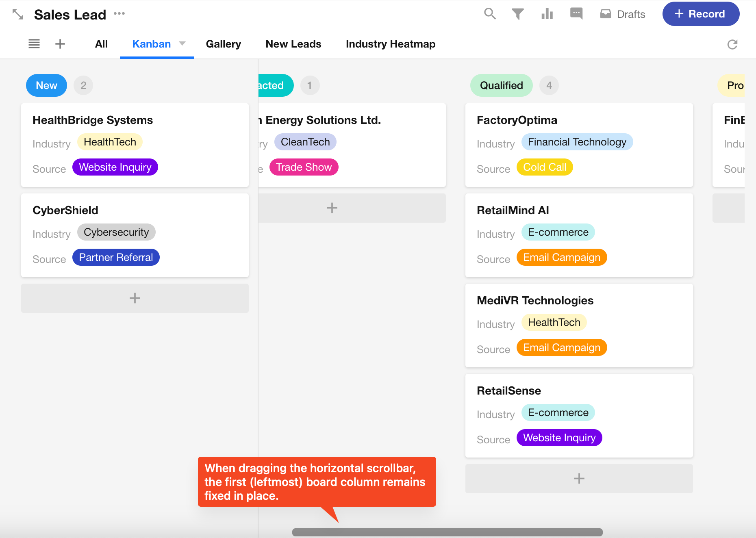Screen dimensions: 756x538
Task: Open the bar chart statistics icon
Action: point(547,14)
